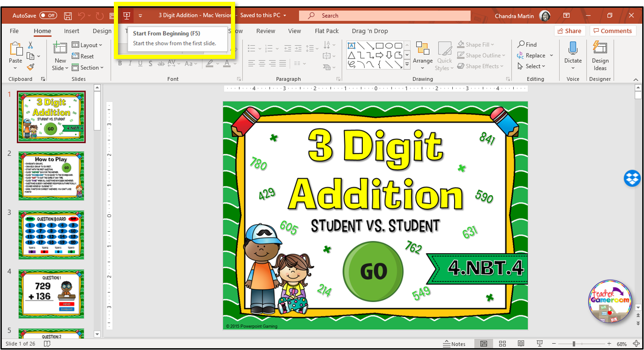Select the Oval shape in gallery
Viewport: 644px width, 350px height.
pos(389,46)
